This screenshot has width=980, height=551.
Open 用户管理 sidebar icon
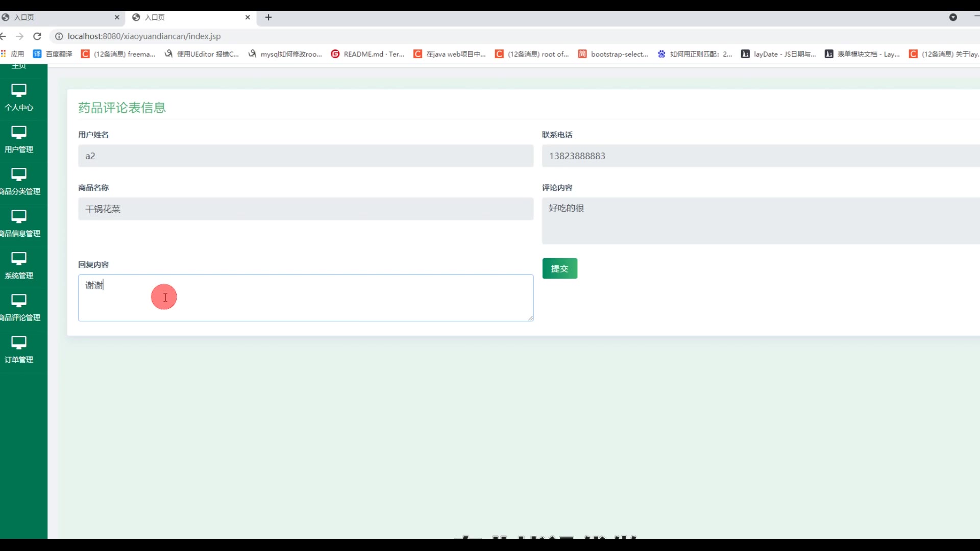click(19, 132)
